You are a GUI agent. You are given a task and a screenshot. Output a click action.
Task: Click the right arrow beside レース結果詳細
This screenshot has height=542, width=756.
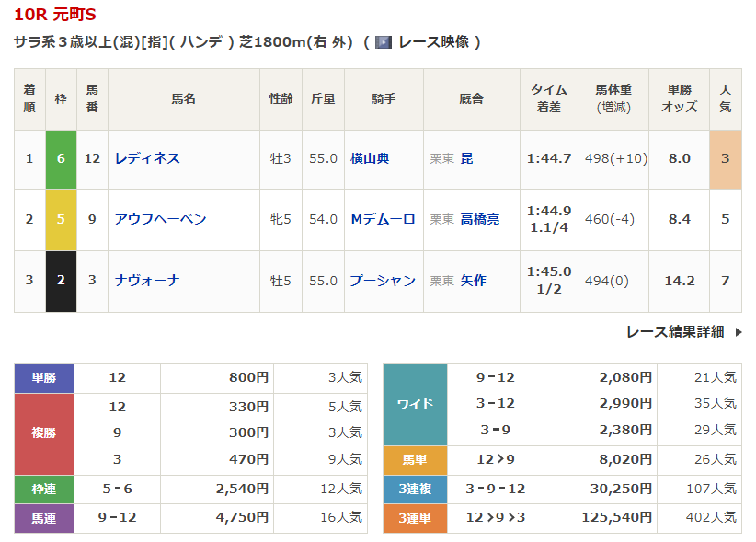click(738, 332)
